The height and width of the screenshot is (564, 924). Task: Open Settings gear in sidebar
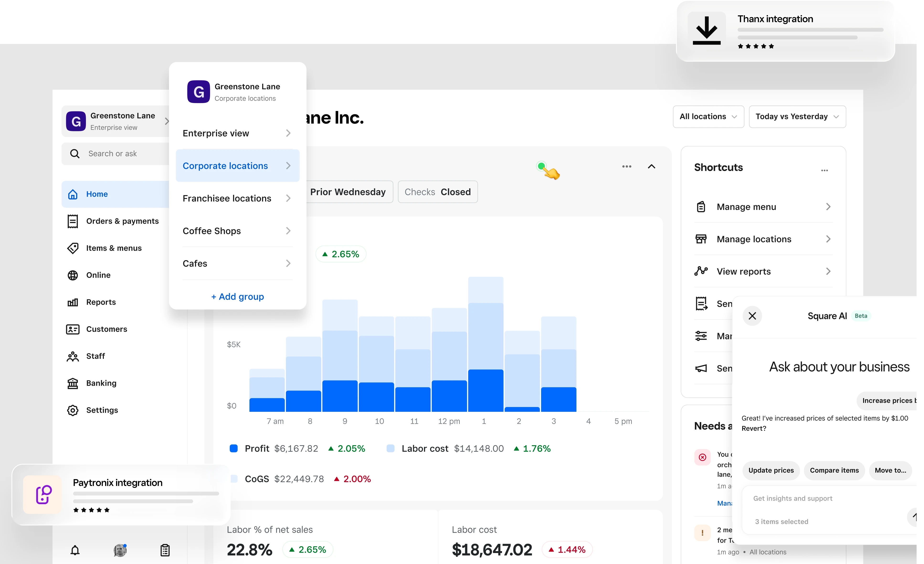pyautogui.click(x=73, y=410)
